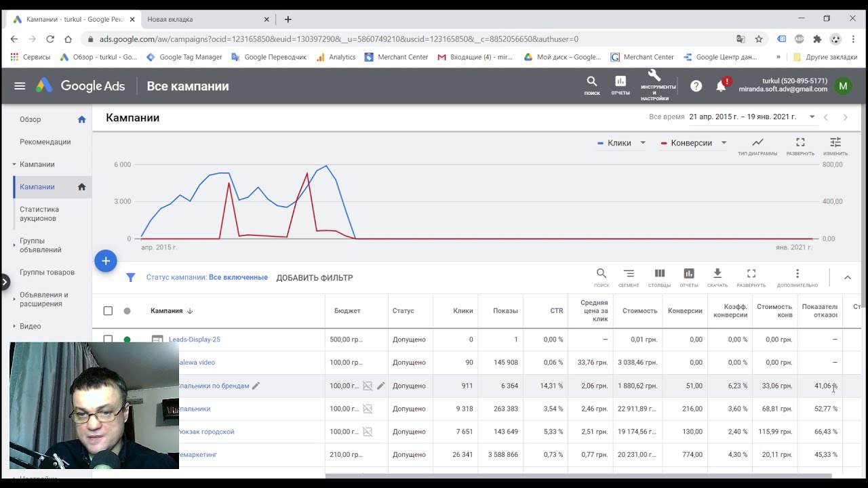This screenshot has height=488, width=868.
Task: Click the 26 341 clicks cell
Action: pyautogui.click(x=462, y=455)
